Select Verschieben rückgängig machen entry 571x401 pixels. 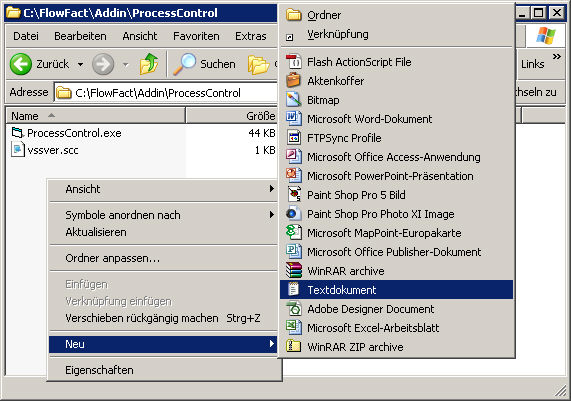[x=163, y=318]
